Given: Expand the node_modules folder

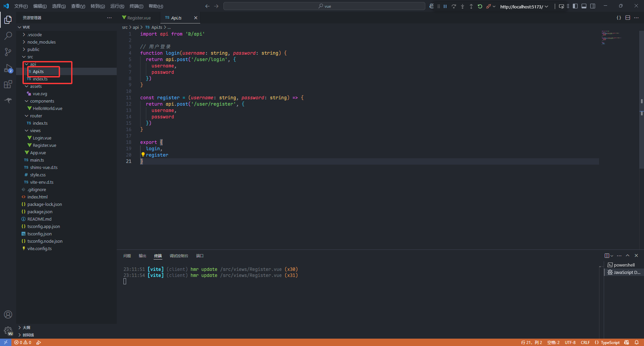Looking at the screenshot, I should (x=41, y=42).
